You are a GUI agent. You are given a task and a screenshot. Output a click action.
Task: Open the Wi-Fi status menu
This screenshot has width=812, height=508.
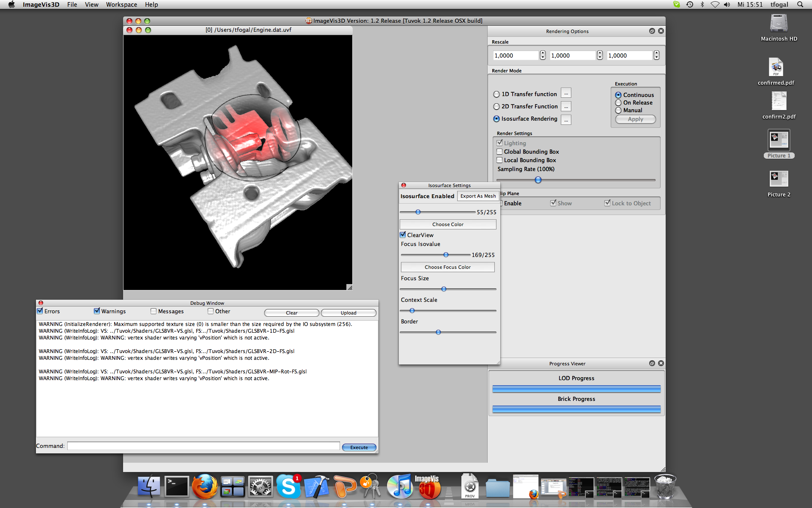715,5
